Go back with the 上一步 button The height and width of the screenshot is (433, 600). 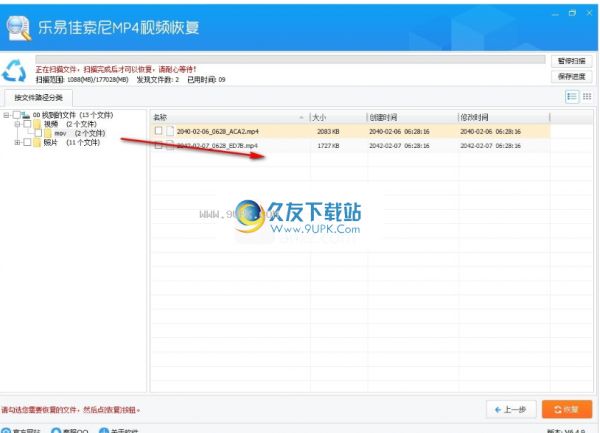click(x=511, y=410)
